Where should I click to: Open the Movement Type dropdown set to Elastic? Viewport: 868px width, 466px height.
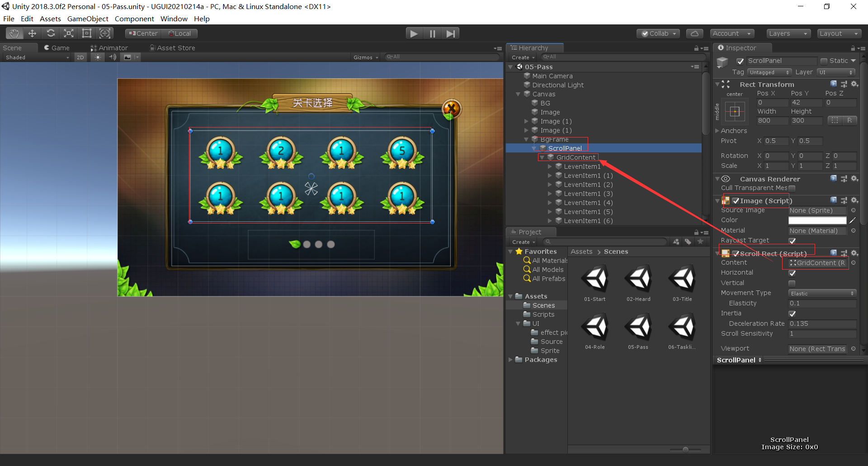(x=822, y=293)
